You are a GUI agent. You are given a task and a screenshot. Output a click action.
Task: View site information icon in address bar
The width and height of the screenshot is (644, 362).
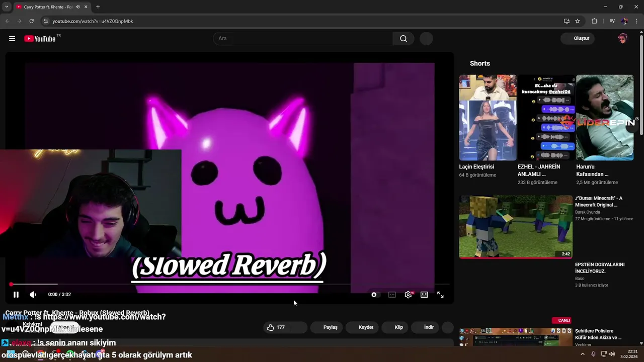pos(46,21)
